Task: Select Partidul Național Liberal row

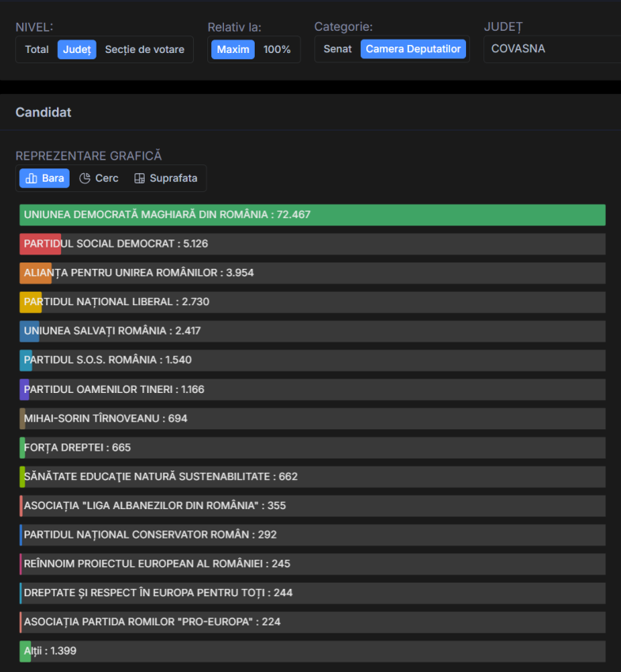Action: 312,302
